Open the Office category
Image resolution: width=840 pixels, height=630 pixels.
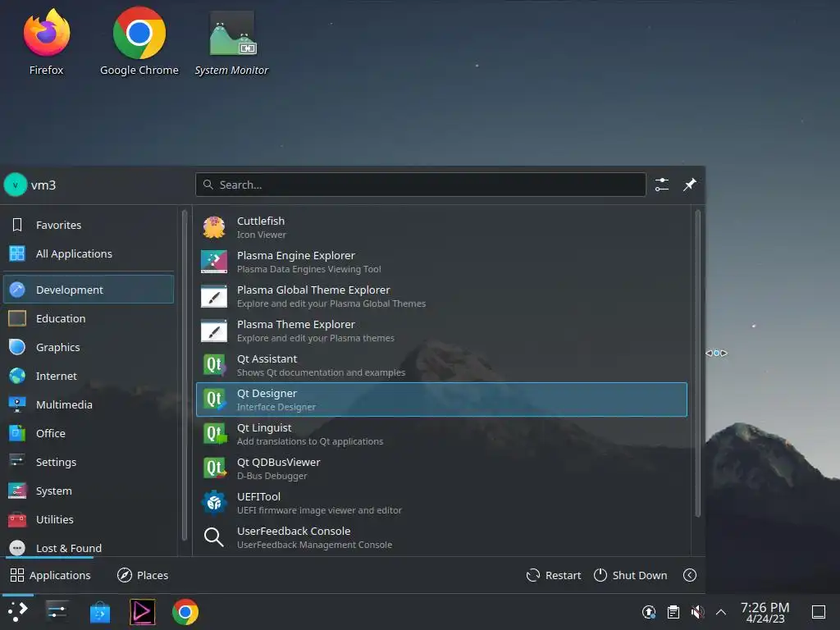click(x=89, y=433)
